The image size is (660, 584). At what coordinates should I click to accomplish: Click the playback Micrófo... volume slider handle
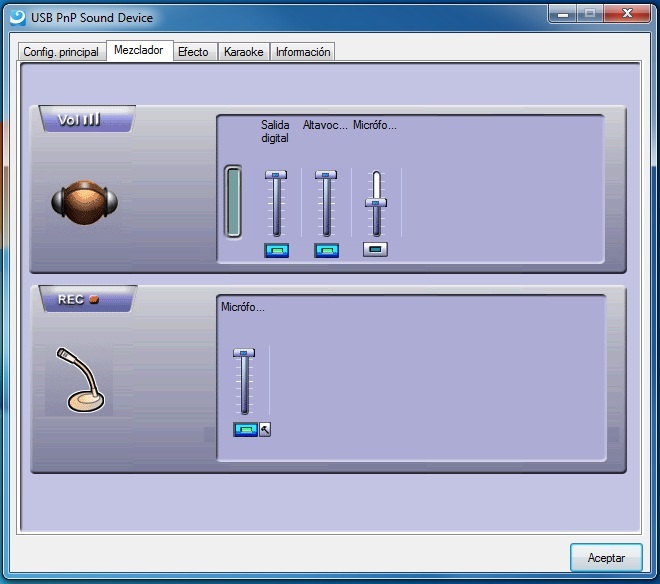(x=376, y=203)
